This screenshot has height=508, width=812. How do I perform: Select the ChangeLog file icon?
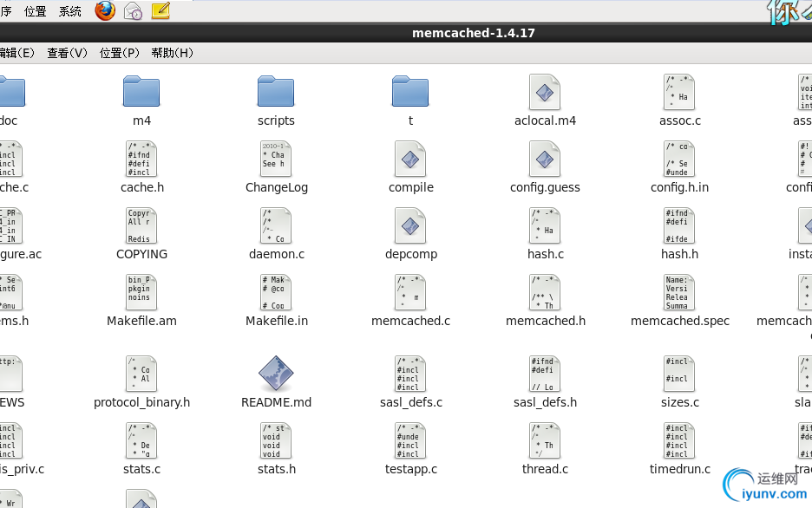(x=276, y=159)
